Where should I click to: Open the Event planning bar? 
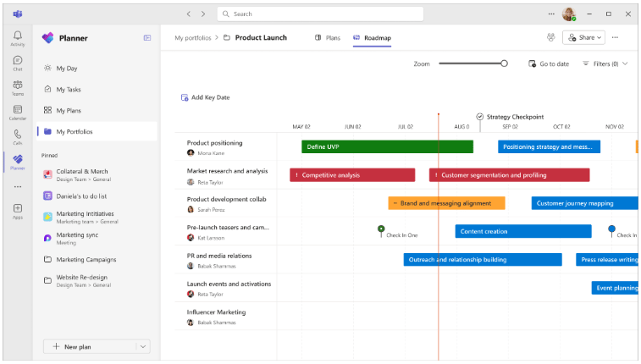[x=615, y=288]
